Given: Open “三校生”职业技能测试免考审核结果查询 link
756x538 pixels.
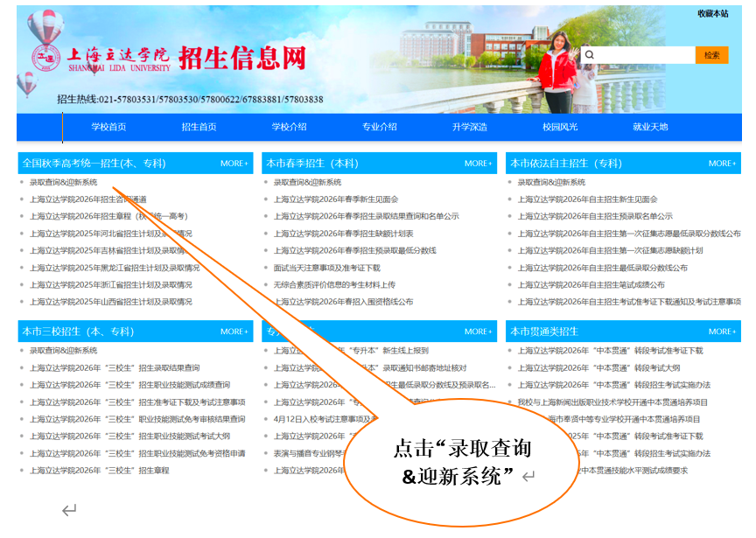Looking at the screenshot, I should click(138, 419).
